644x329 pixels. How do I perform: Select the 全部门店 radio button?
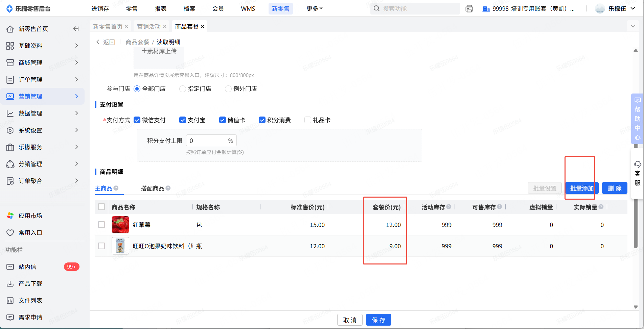click(137, 89)
